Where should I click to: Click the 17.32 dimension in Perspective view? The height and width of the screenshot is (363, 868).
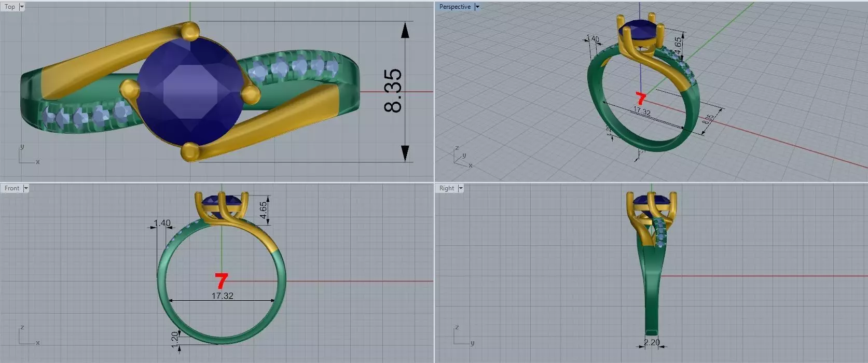coord(642,111)
